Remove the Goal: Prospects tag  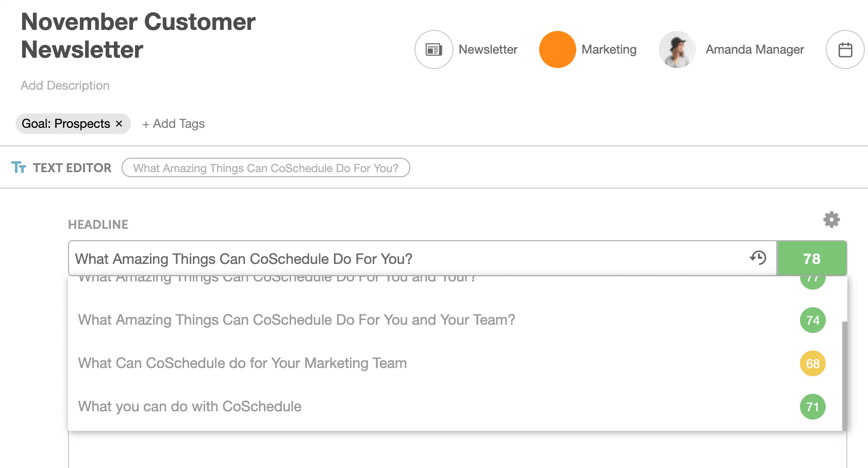(119, 124)
